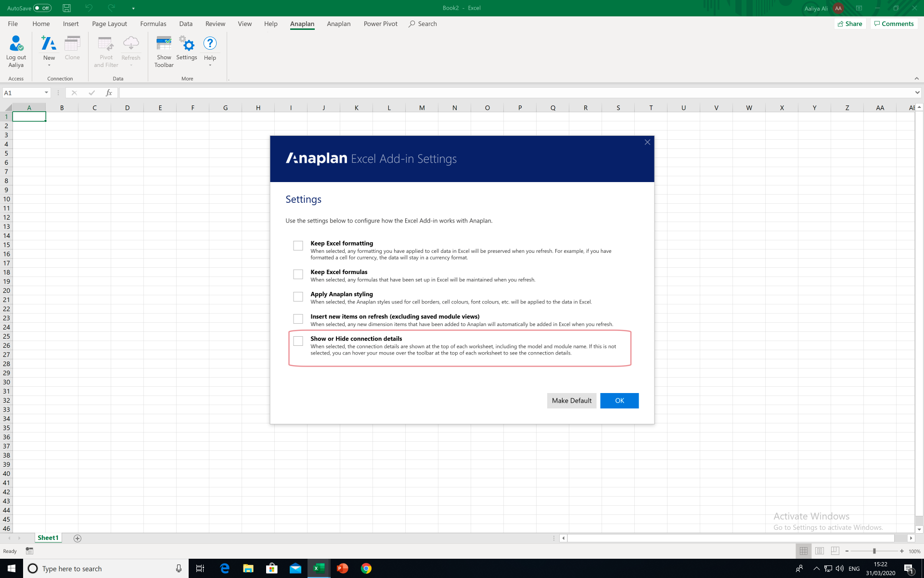Click the Refresh cloud icon
The height and width of the screenshot is (578, 924).
(131, 44)
